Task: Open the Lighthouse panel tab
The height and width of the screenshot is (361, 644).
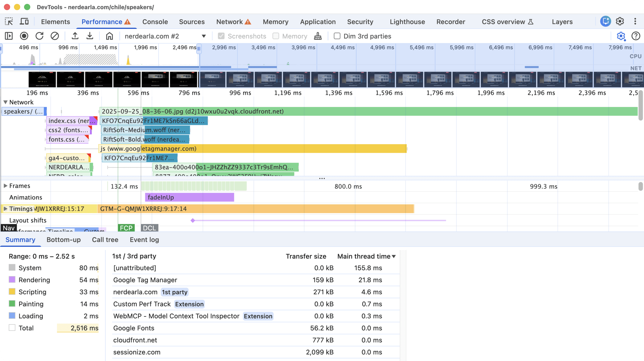Action: tap(407, 22)
